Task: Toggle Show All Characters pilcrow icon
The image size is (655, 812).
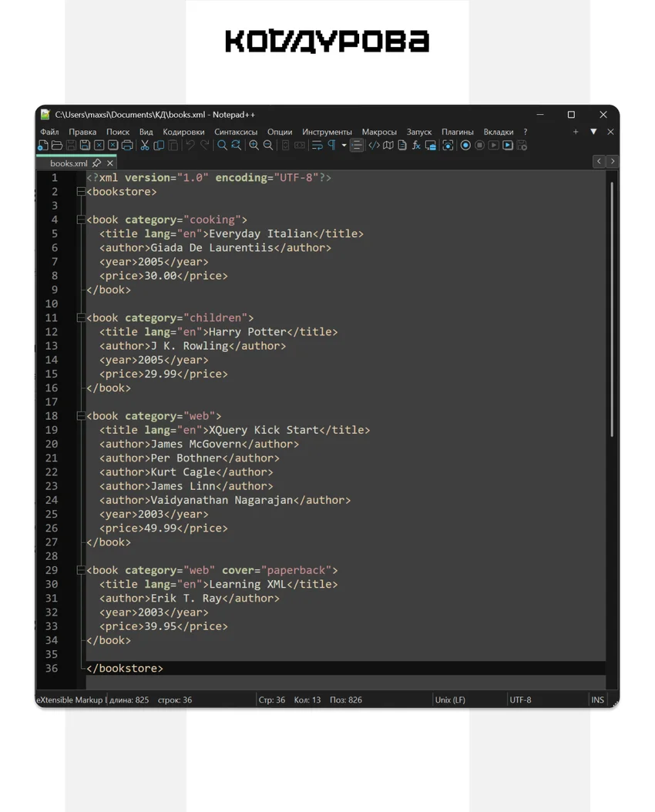Action: click(x=331, y=146)
